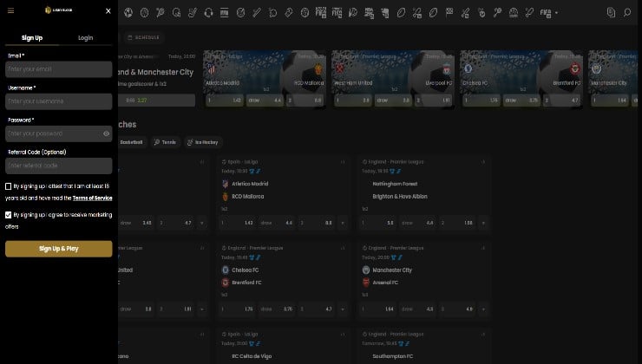Bet on draw at 4.4 in Atletico Madrid list card
This screenshot has height=364, width=642.
tap(277, 223)
